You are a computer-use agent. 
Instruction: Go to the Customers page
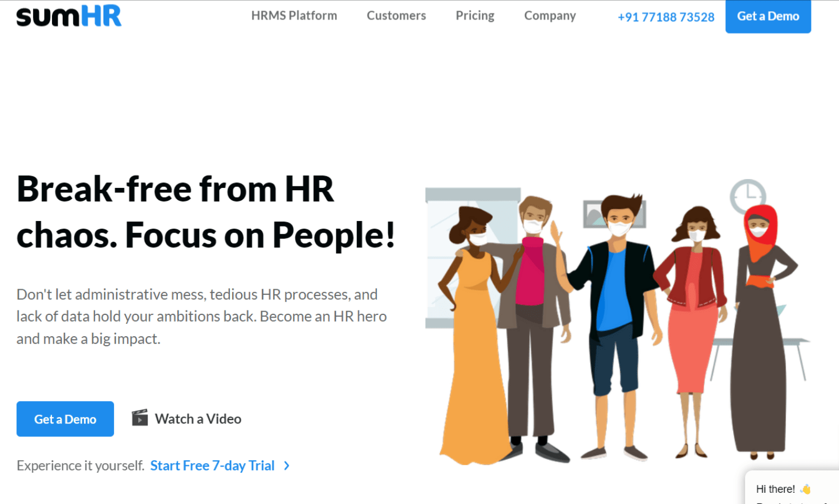click(396, 16)
